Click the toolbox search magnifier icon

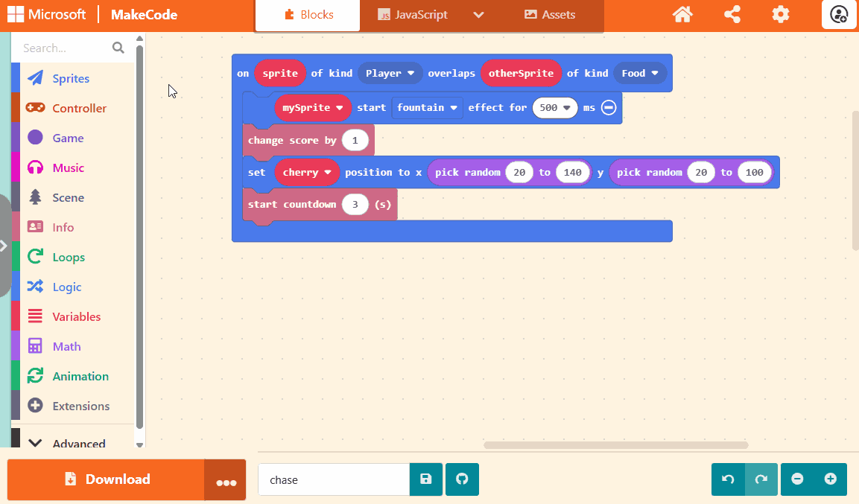tap(118, 48)
